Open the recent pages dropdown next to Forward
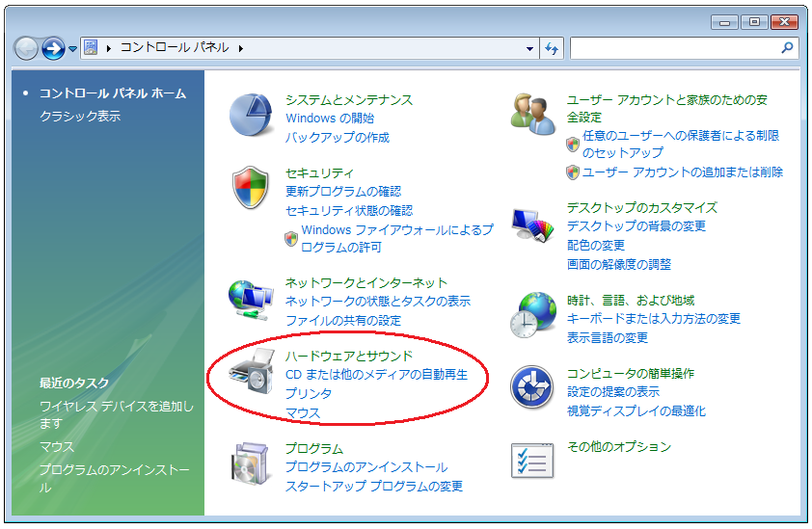 (72, 48)
